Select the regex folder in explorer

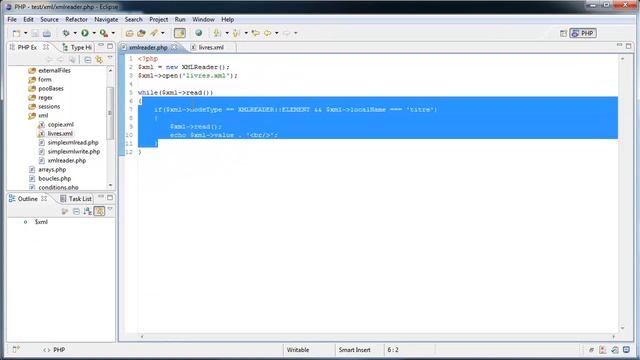point(45,98)
